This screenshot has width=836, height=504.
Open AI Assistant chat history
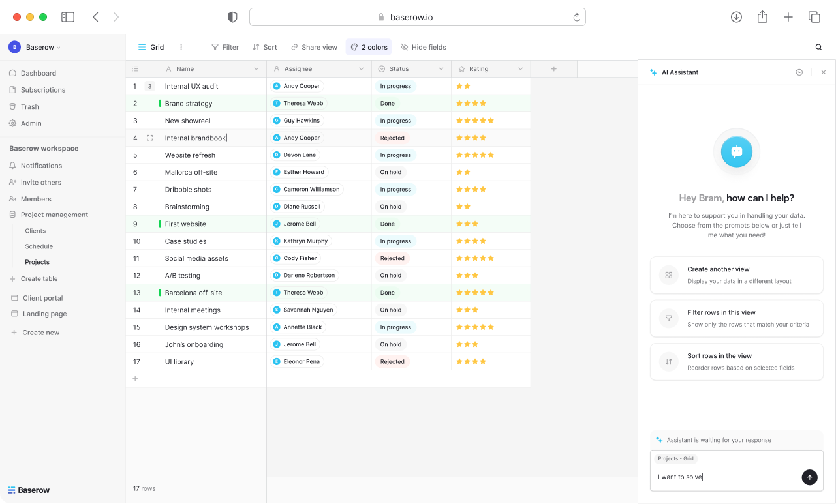point(799,72)
